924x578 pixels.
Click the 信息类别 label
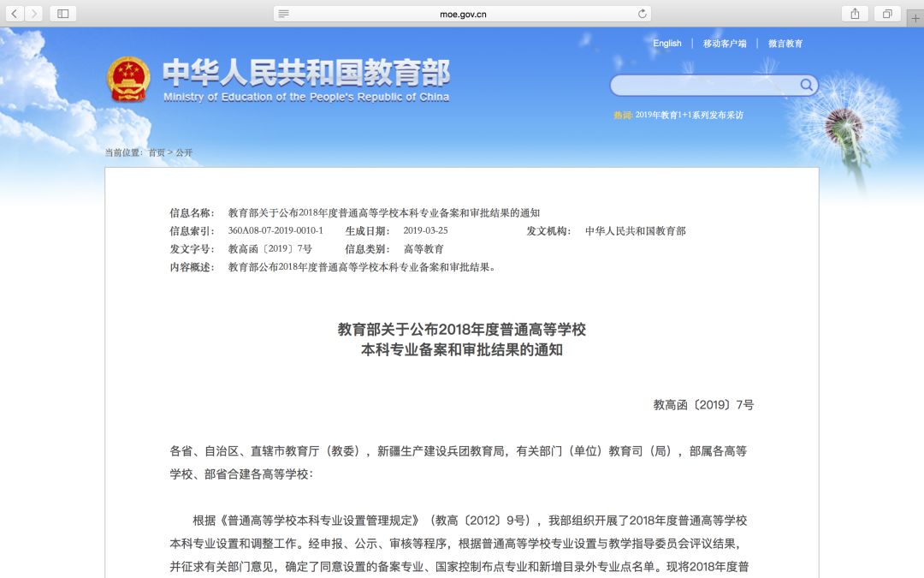(x=367, y=249)
